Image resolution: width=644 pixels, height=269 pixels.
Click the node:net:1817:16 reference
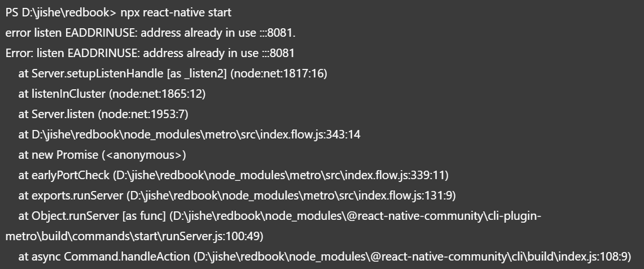(x=279, y=73)
